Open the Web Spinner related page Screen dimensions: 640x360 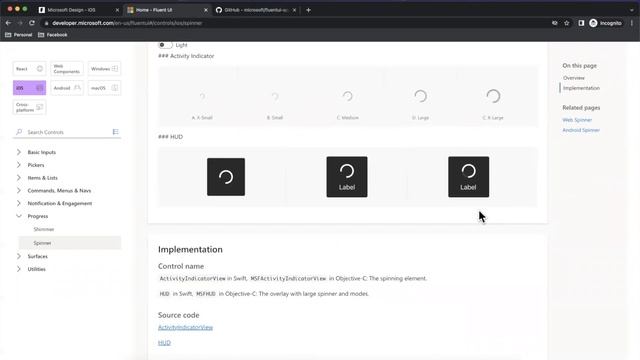click(577, 120)
